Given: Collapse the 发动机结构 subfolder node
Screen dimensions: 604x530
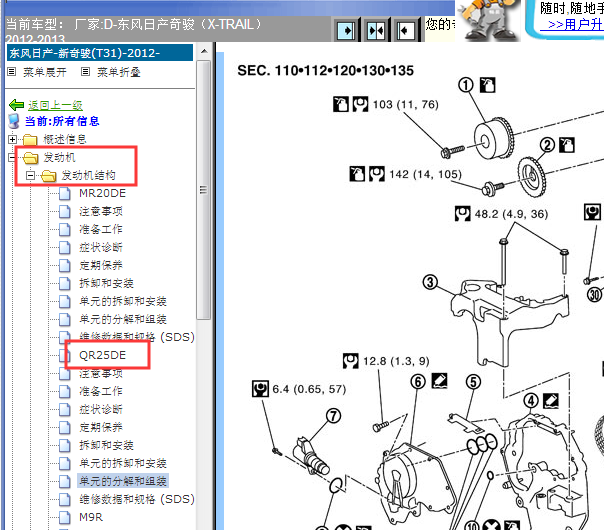Looking at the screenshot, I should (x=30, y=175).
